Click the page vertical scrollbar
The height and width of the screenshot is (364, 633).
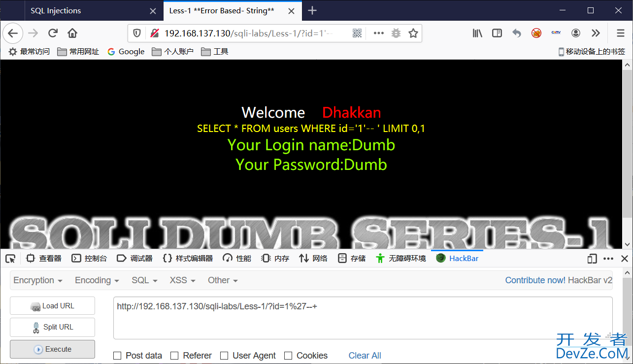click(628, 155)
